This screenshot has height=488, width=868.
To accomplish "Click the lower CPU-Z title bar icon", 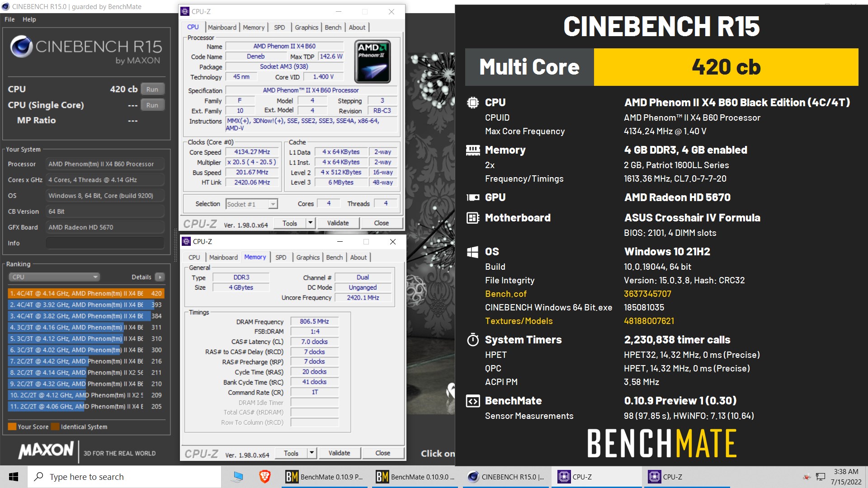I will [186, 242].
